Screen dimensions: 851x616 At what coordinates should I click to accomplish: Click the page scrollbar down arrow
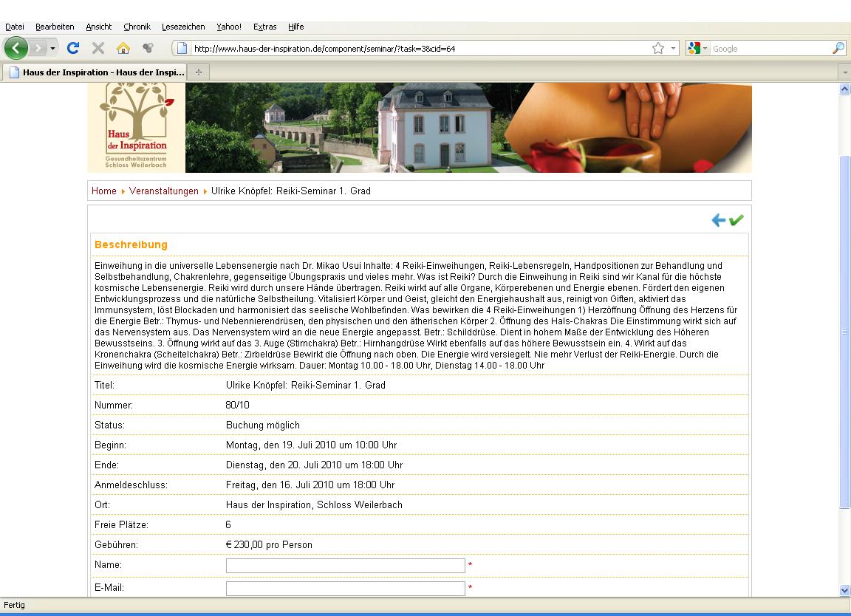pos(845,590)
